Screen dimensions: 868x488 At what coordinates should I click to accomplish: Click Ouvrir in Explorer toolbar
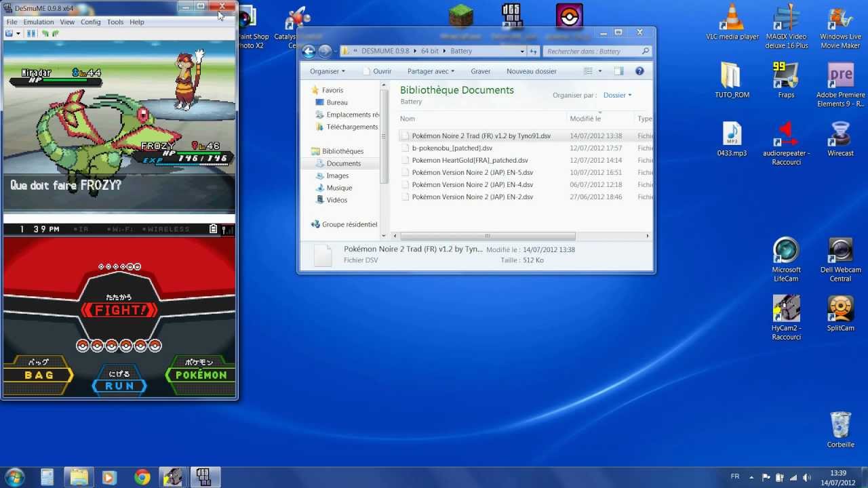pyautogui.click(x=377, y=71)
